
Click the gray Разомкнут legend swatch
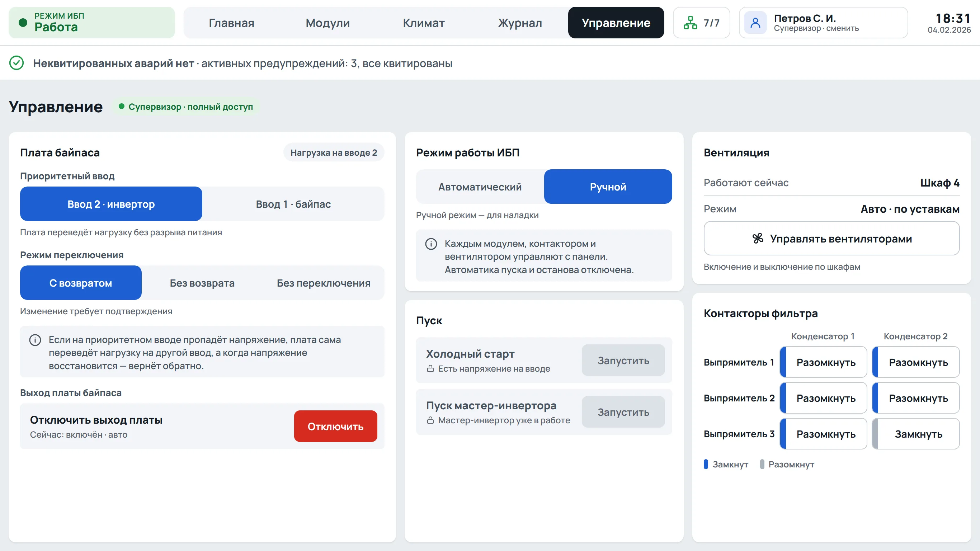(762, 464)
